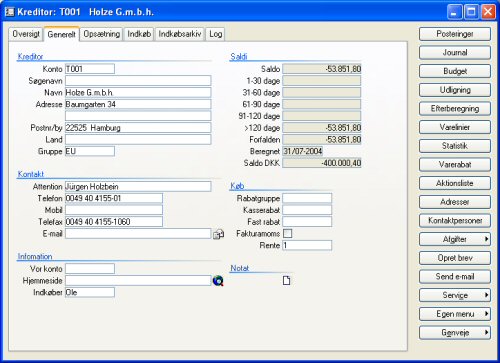Select the Beregnet date 31/07-2004
Screen dimensions: 500x363
pos(303,151)
